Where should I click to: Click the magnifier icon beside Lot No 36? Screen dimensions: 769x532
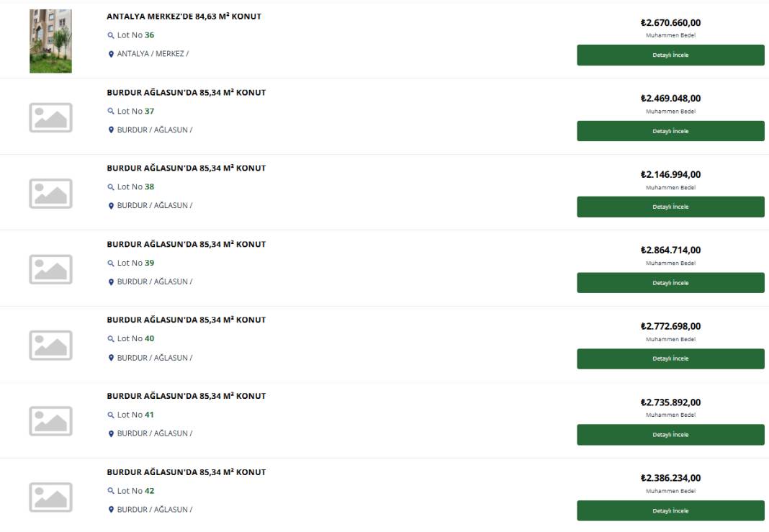(x=111, y=35)
